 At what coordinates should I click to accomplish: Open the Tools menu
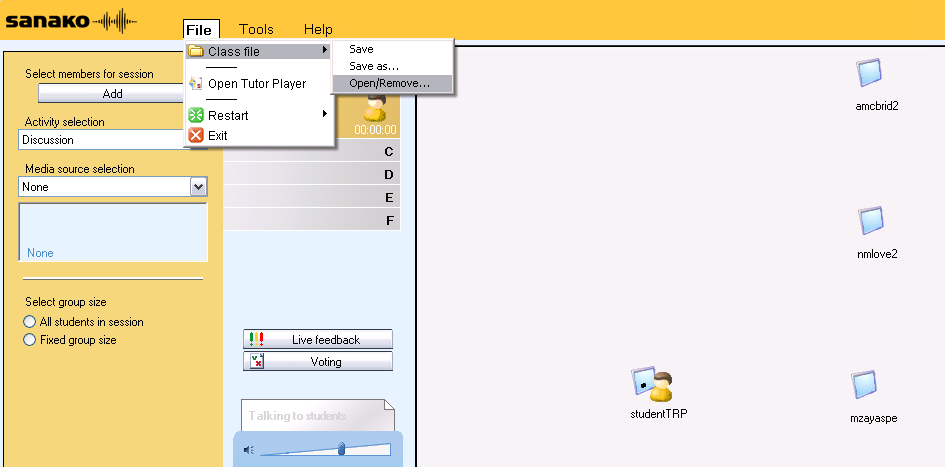[256, 29]
